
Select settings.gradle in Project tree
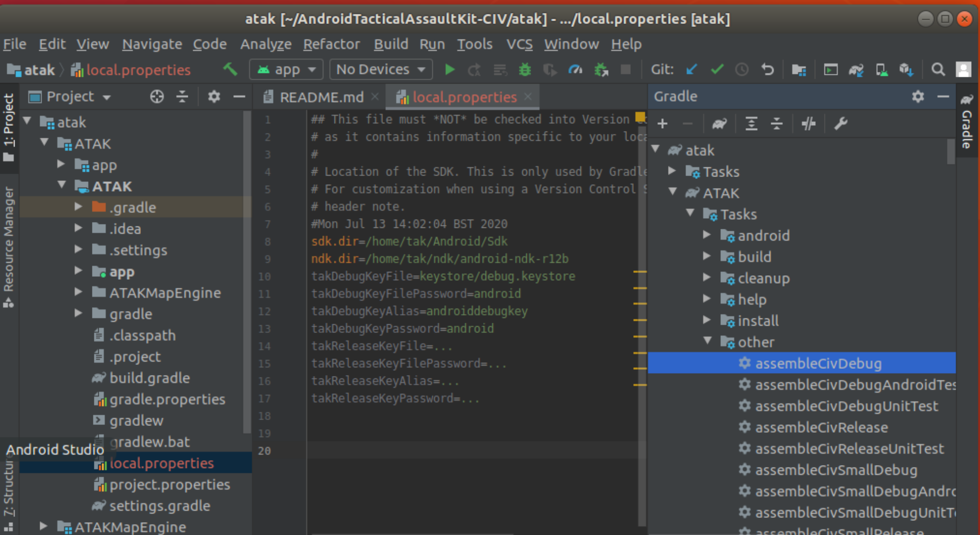point(160,506)
